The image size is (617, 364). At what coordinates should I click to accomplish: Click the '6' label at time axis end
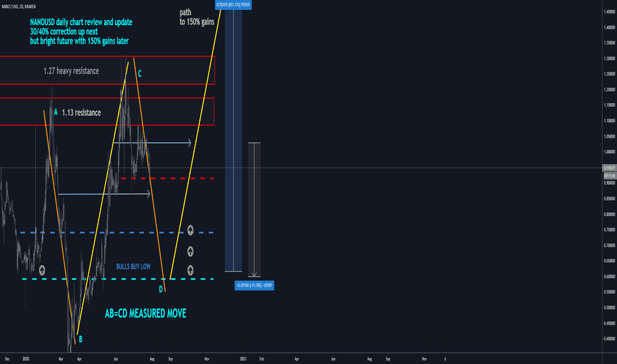tap(445, 359)
